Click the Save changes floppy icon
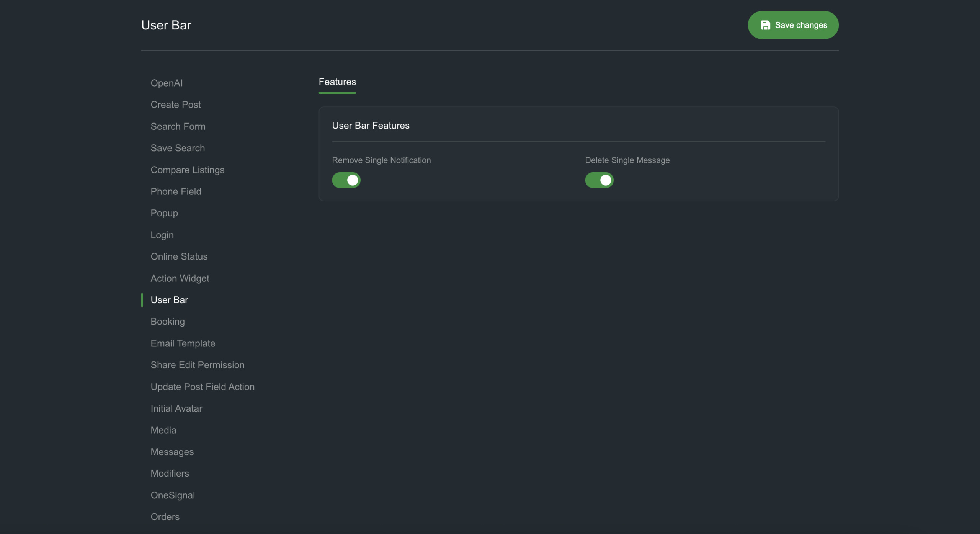 click(765, 25)
